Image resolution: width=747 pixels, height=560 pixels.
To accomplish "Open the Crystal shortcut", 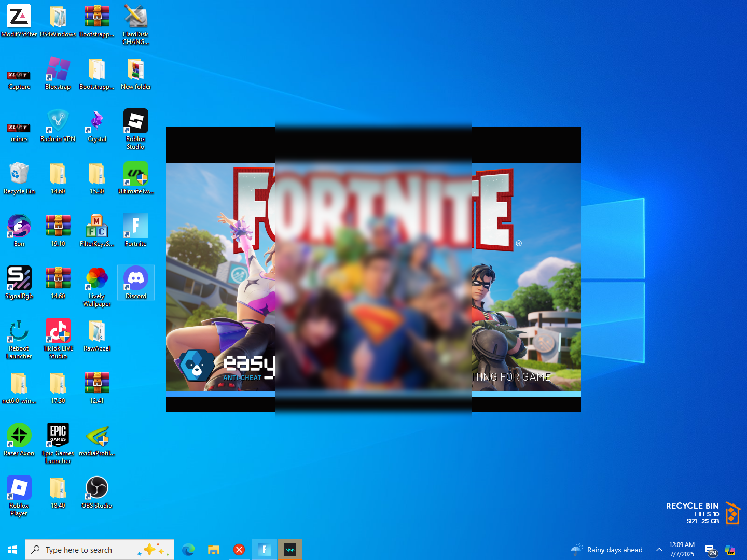I will [x=96, y=126].
